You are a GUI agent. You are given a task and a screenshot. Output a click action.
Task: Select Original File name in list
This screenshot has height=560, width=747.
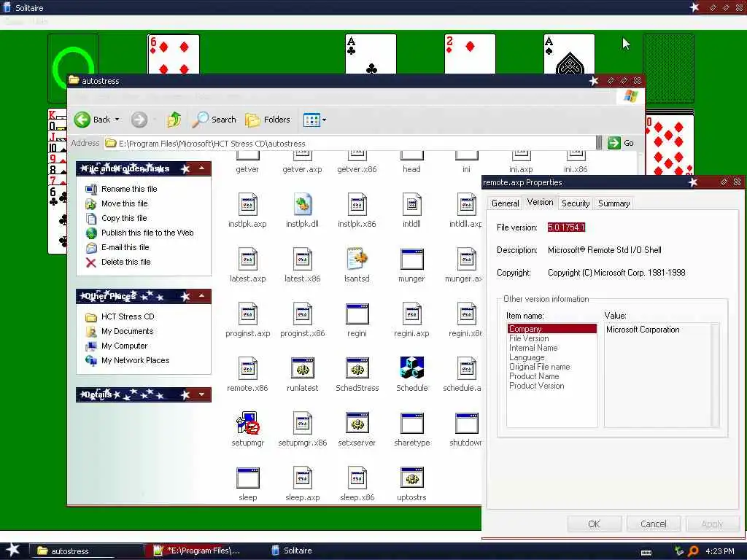coord(539,367)
